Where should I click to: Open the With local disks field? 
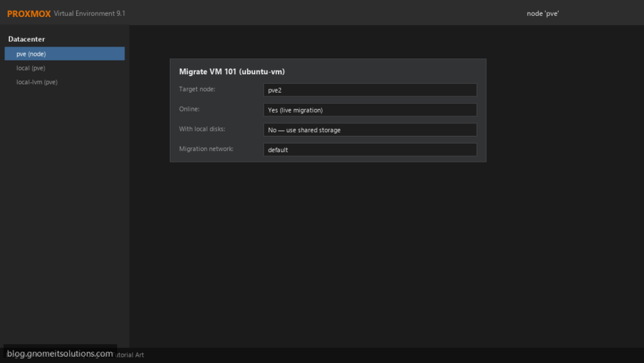[x=370, y=130]
